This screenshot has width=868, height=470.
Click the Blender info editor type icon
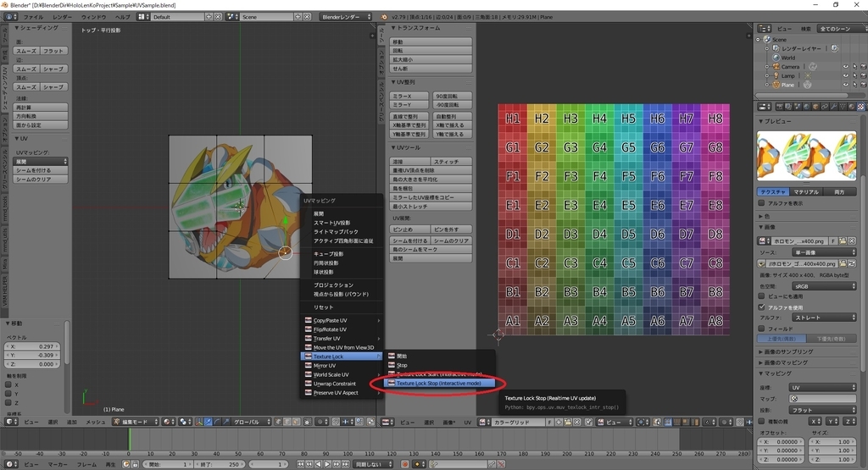(x=10, y=17)
